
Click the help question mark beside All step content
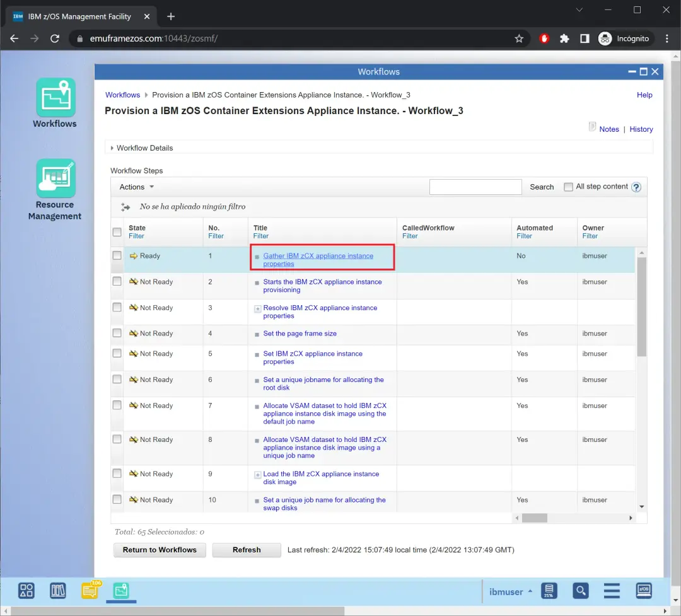(x=636, y=187)
